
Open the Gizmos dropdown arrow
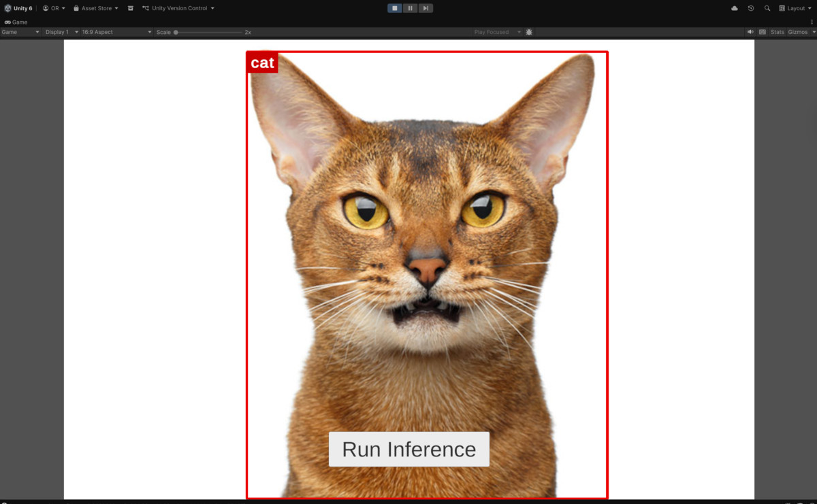[814, 32]
